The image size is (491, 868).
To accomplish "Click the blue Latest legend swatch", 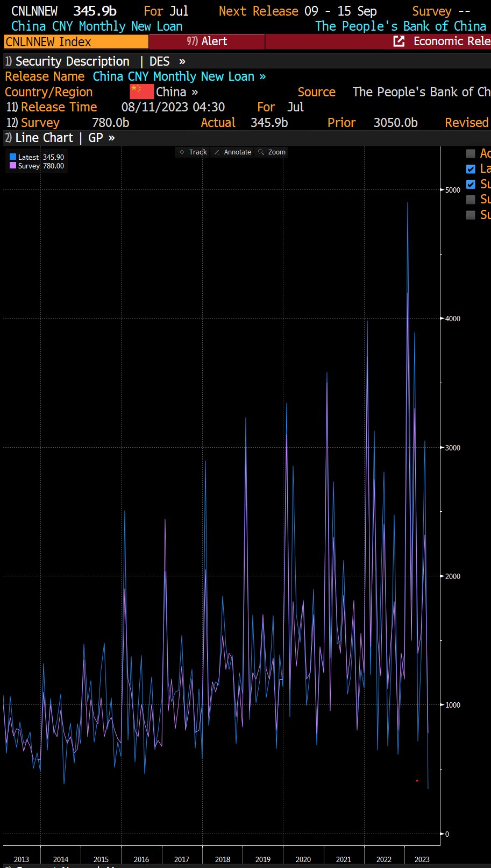I will pos(13,157).
